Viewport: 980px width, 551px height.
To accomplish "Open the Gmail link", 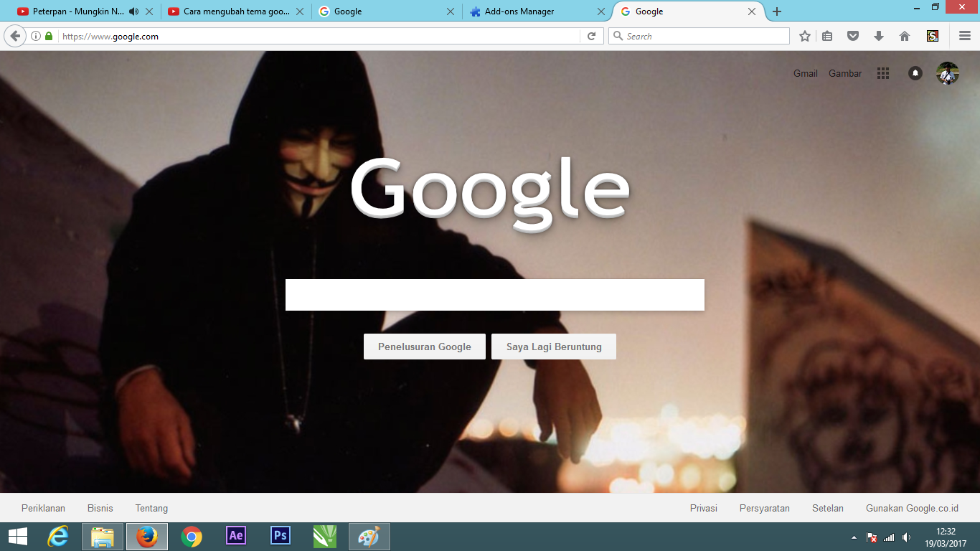I will [x=806, y=73].
